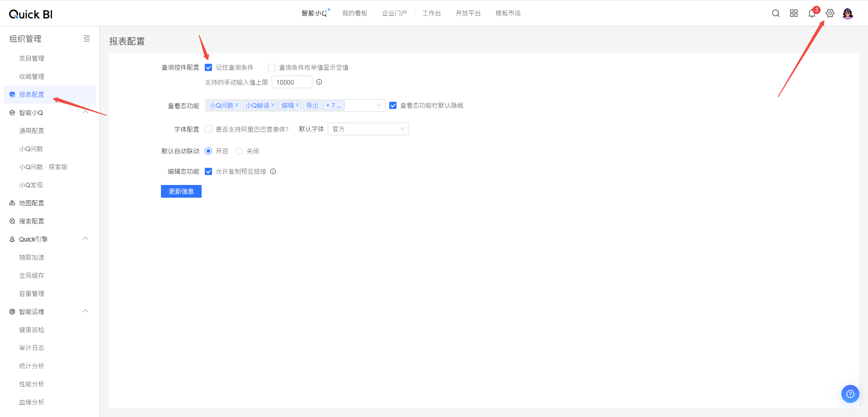
Task: Click the 搜索配置 sidebar icon
Action: click(x=12, y=221)
